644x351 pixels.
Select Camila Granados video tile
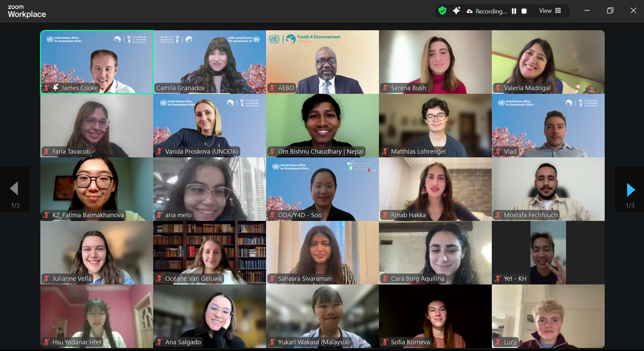pyautogui.click(x=210, y=62)
